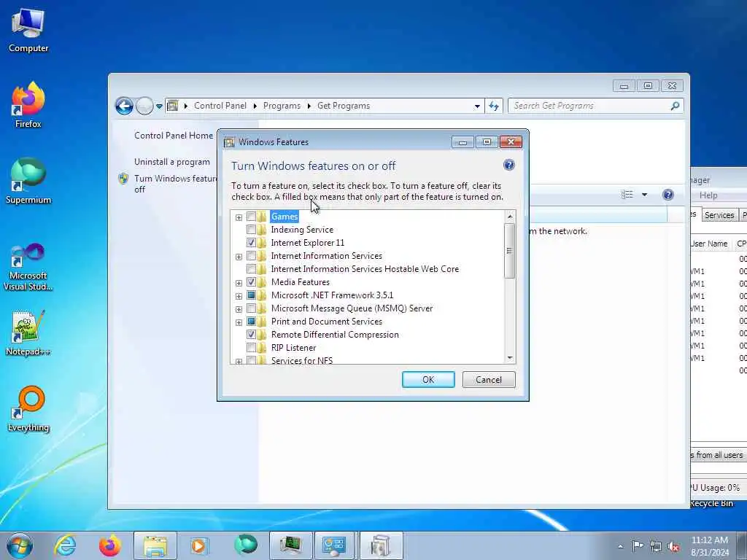Toggle Microsoft .NET Framework 3.5.1 checkbox
This screenshot has height=560, width=747.
click(x=251, y=295)
